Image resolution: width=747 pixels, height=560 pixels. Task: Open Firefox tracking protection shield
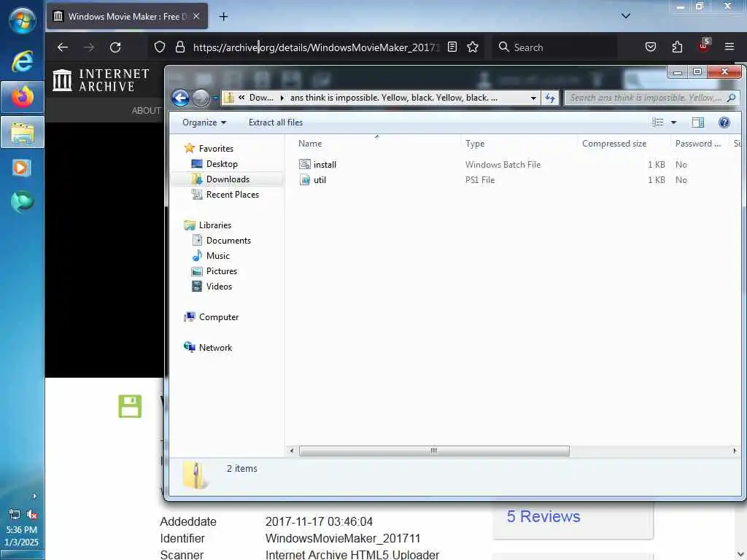160,47
